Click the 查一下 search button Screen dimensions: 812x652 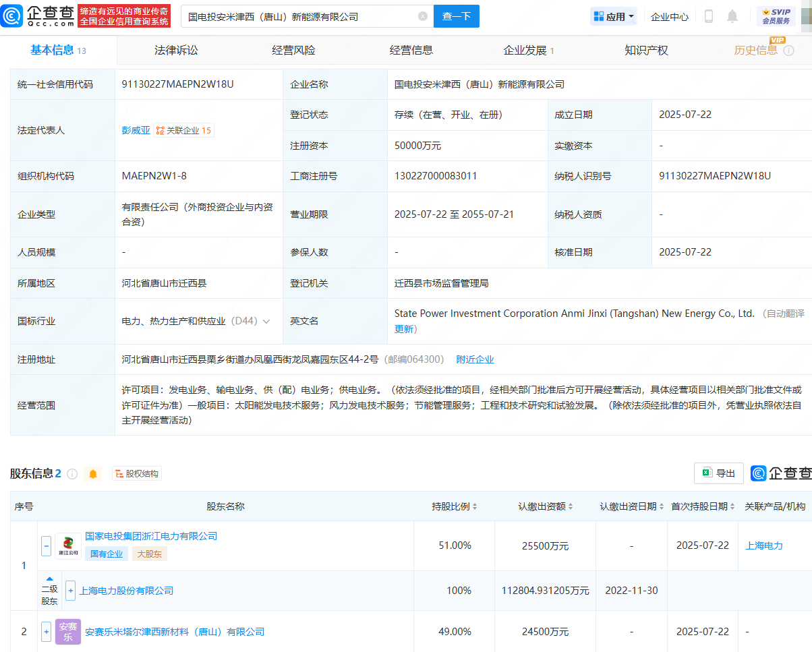(457, 16)
